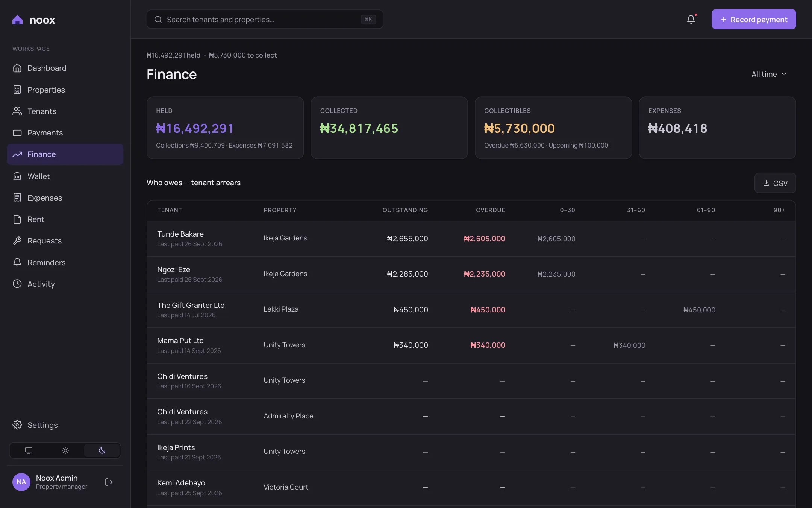The width and height of the screenshot is (812, 508).
Task: Click the OVERDUE column header
Action: tap(491, 210)
